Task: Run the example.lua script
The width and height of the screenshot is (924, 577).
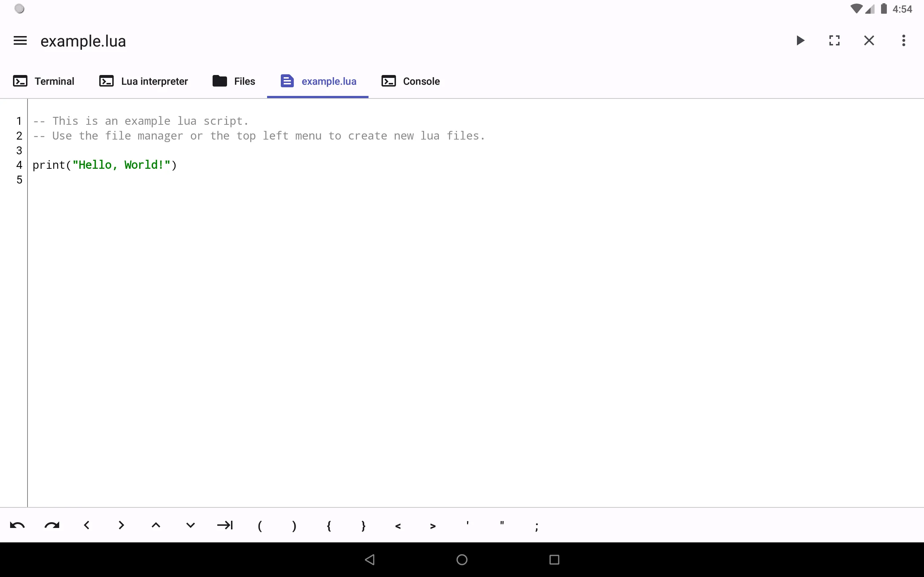Action: [800, 40]
